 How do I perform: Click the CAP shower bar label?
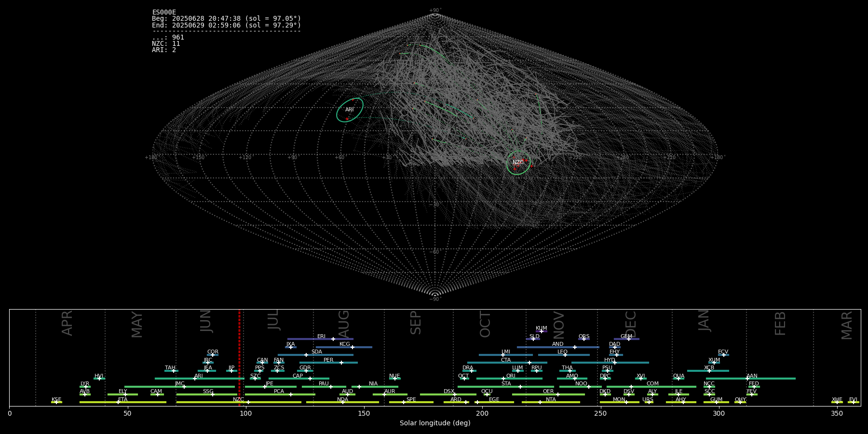tap(298, 376)
